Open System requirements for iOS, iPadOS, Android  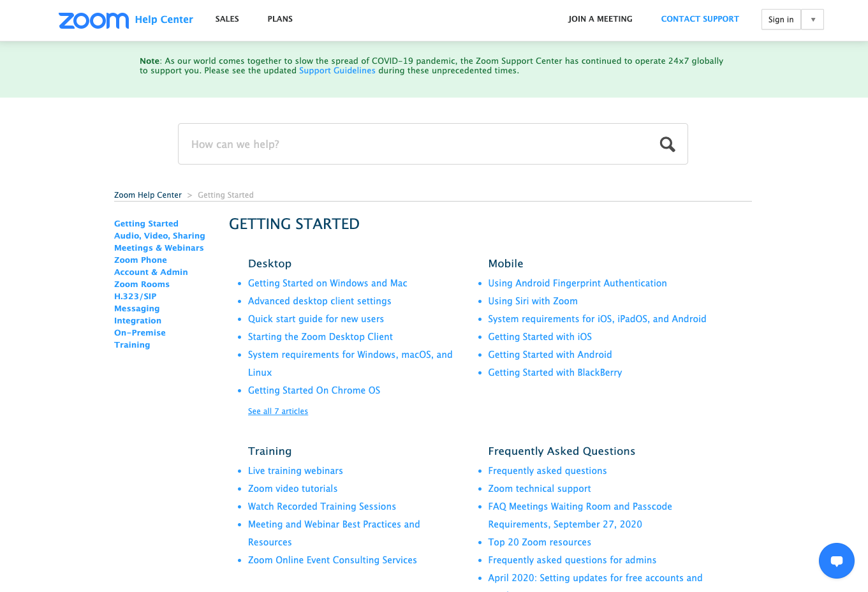pos(597,319)
